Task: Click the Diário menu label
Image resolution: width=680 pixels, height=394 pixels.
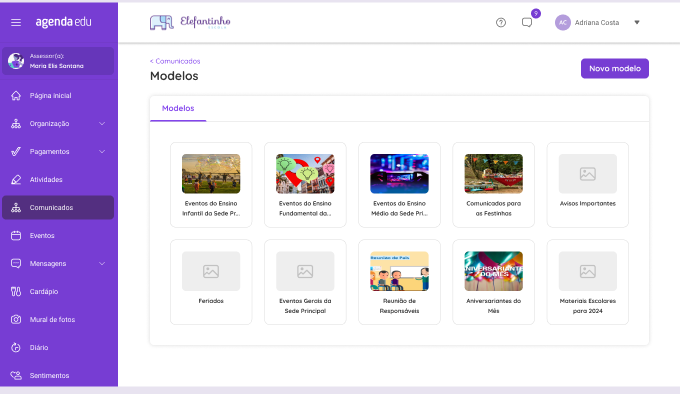Action: tap(39, 348)
